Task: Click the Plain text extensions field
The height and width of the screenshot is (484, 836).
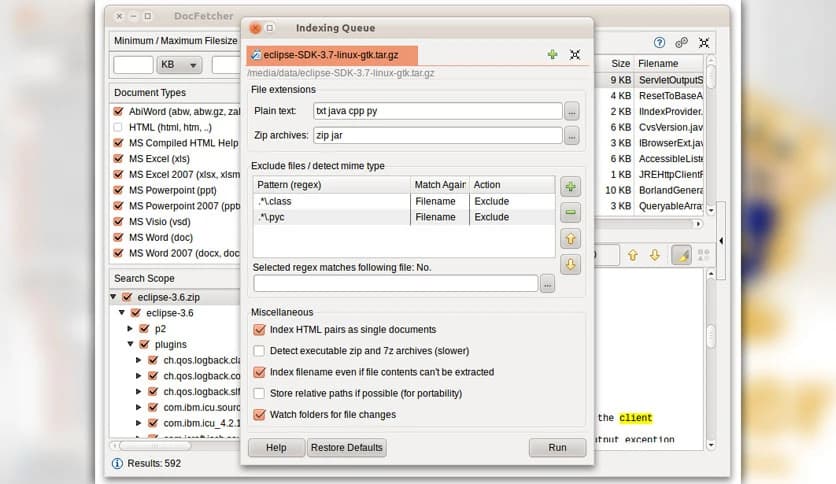Action: [438, 111]
